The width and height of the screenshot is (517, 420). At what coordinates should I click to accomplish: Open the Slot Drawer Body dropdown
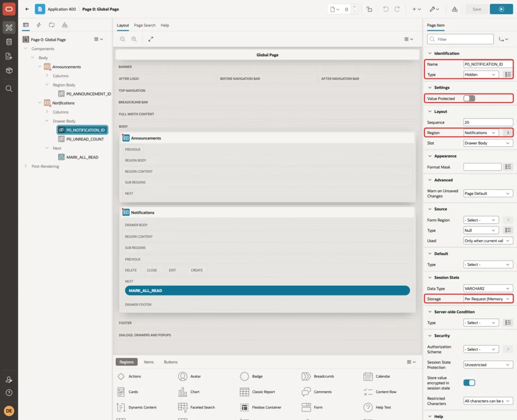click(x=488, y=143)
